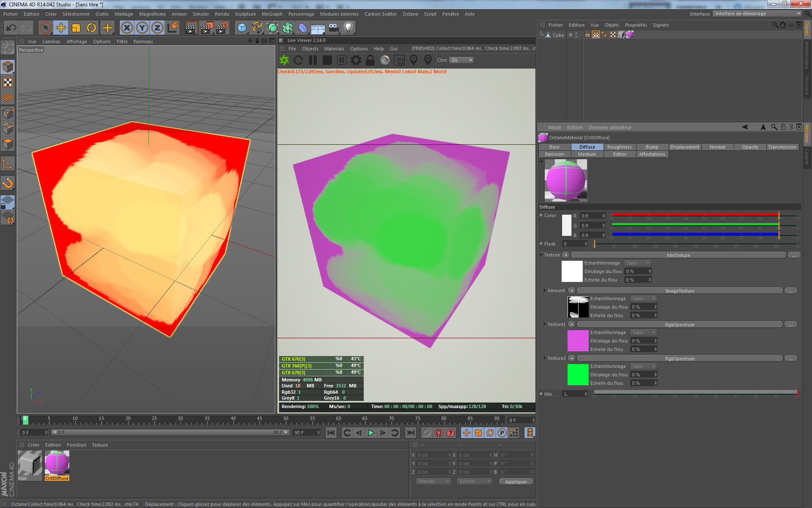Pause rendering in Live Viewer
The width and height of the screenshot is (812, 508).
click(313, 60)
